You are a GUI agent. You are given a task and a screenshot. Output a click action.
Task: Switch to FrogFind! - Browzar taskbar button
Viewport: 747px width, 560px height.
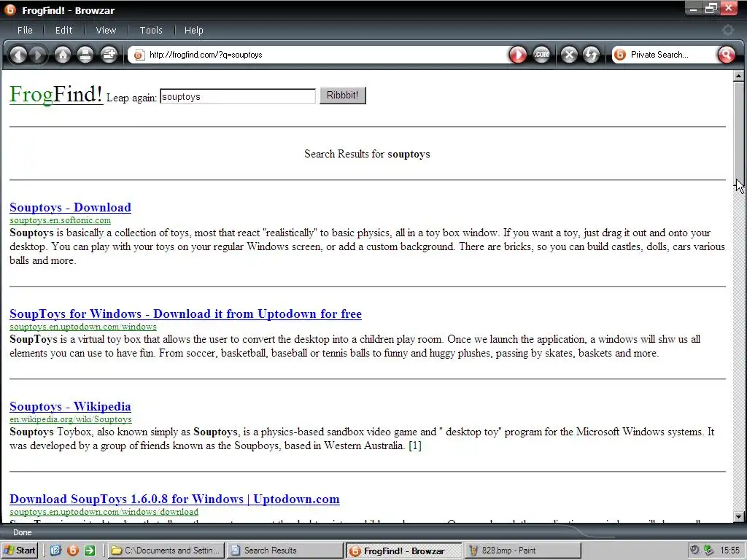403,551
